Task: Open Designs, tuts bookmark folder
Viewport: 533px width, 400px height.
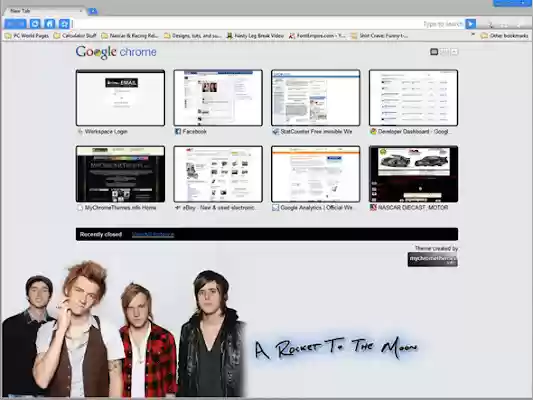Action: click(x=193, y=36)
